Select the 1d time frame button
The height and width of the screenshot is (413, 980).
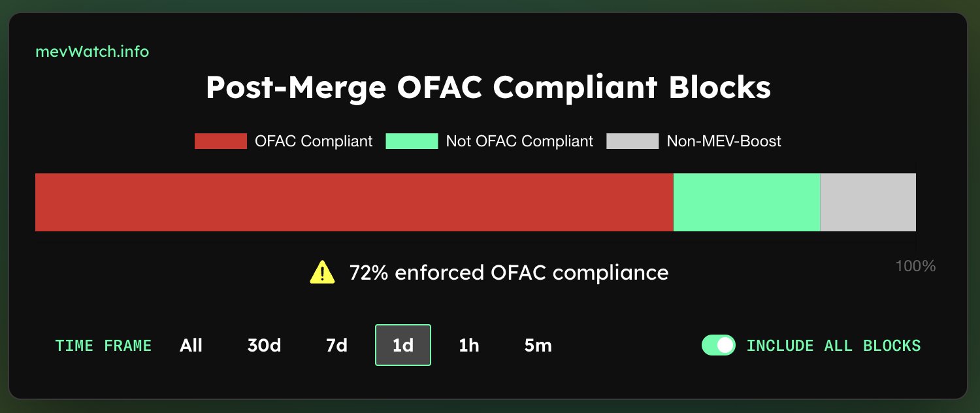pos(403,345)
